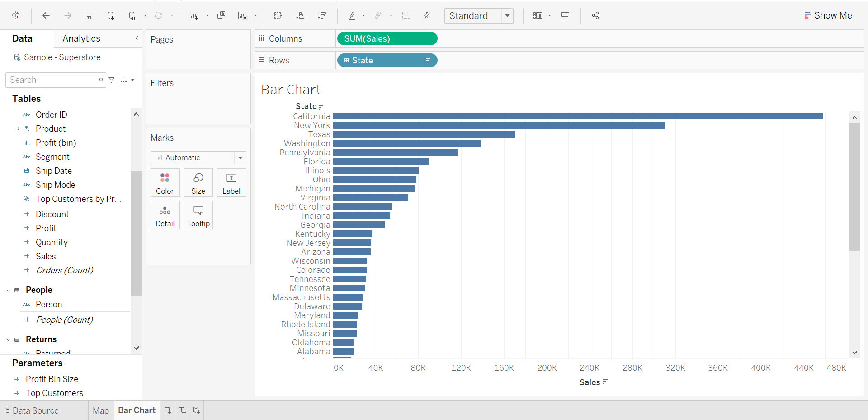
Task: Toggle the fix axes pin button
Action: (x=427, y=15)
